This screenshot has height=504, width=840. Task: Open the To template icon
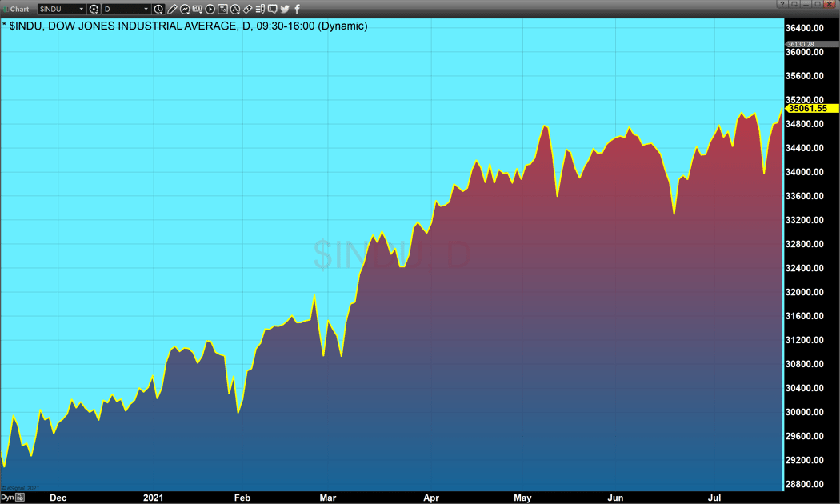(x=222, y=9)
